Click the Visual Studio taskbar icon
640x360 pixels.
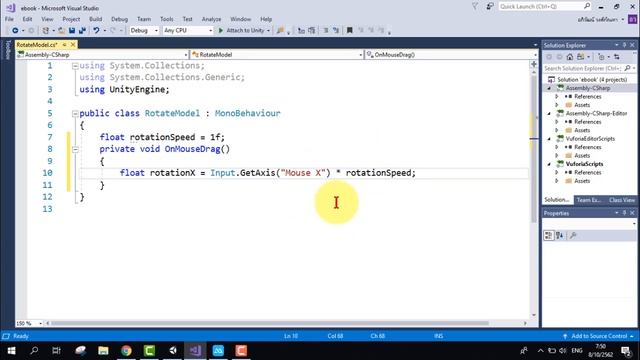coord(196,351)
